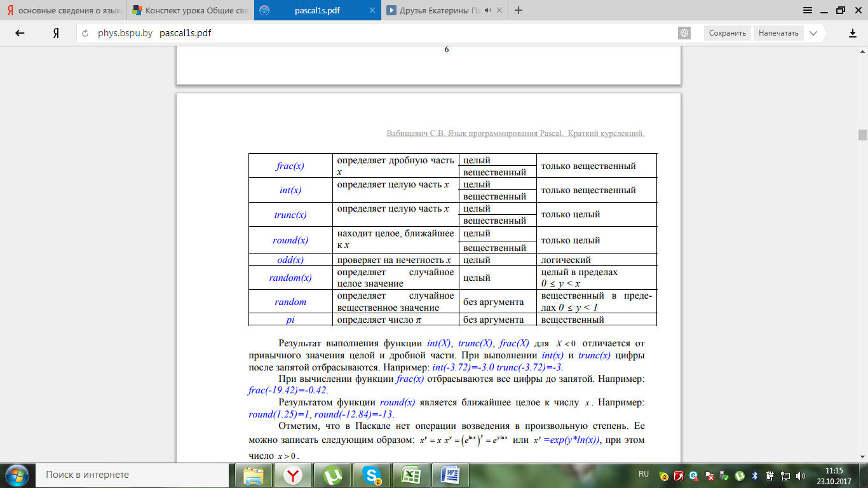
Task: Switch the RU input language indicator
Action: [644, 474]
